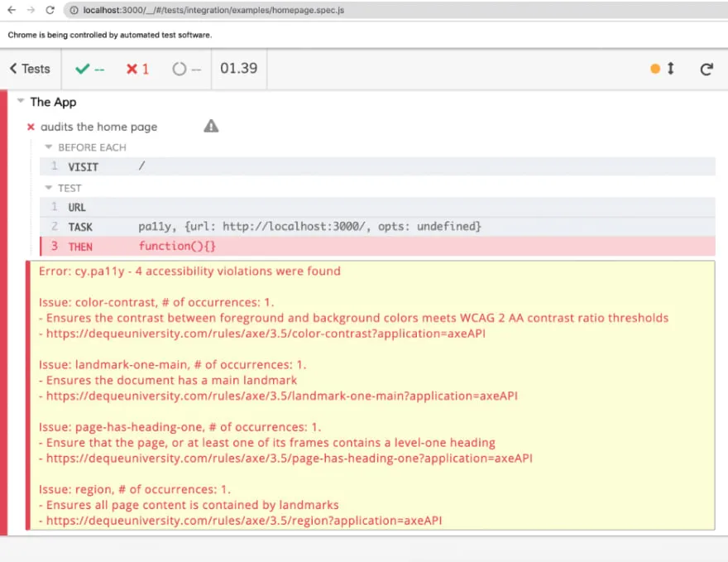This screenshot has width=728, height=562.
Task: Toggle auto-scrolling with the arrows icon
Action: (x=670, y=70)
